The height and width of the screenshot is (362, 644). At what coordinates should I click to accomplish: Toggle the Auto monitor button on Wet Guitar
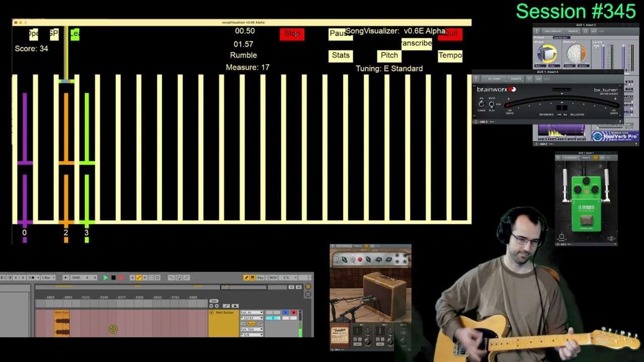tap(251, 324)
